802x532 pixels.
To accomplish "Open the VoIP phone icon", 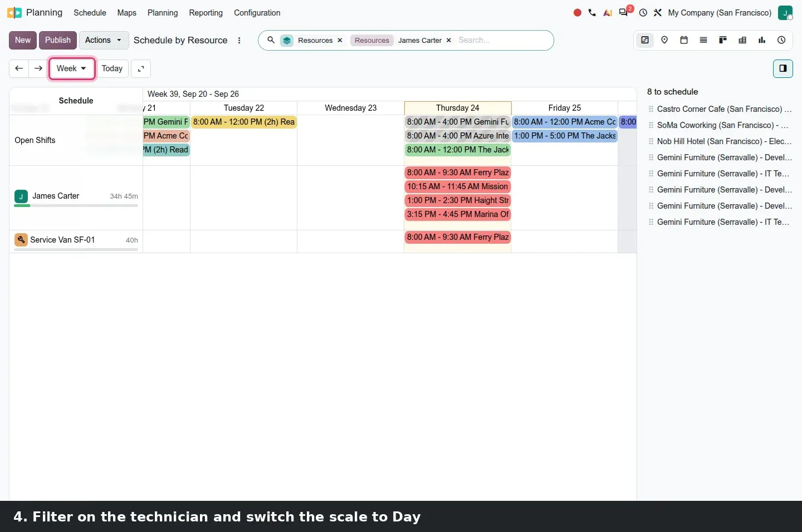I will click(592, 13).
